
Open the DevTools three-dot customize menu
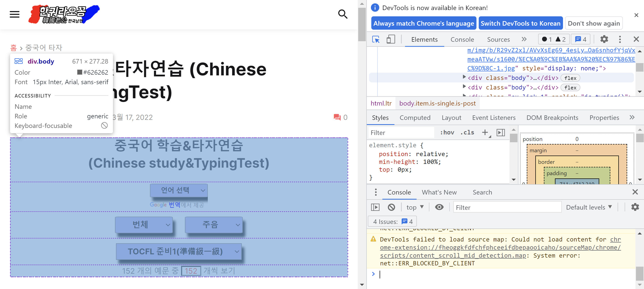(x=620, y=39)
